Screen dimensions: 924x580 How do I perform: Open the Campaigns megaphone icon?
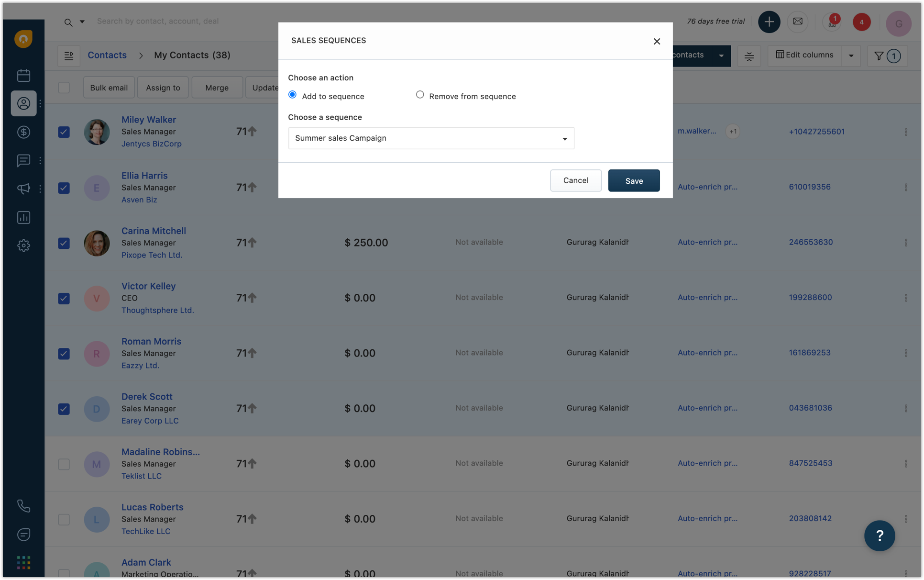coord(23,189)
